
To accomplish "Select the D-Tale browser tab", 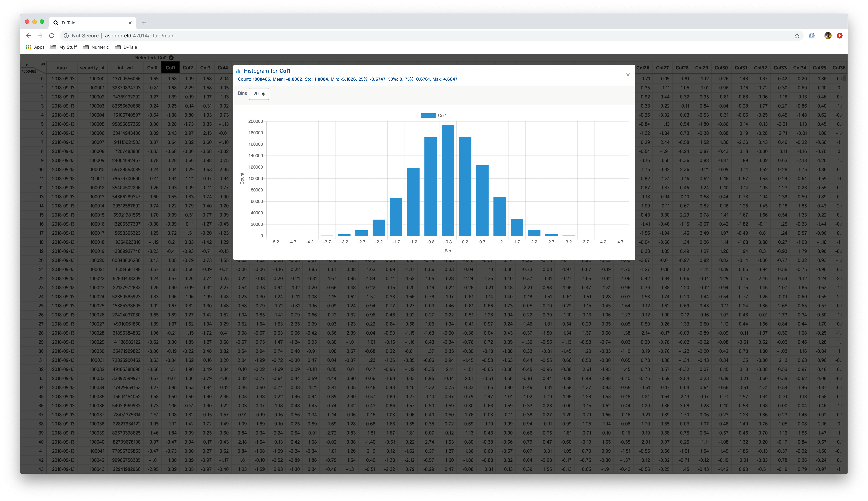I will click(x=92, y=23).
